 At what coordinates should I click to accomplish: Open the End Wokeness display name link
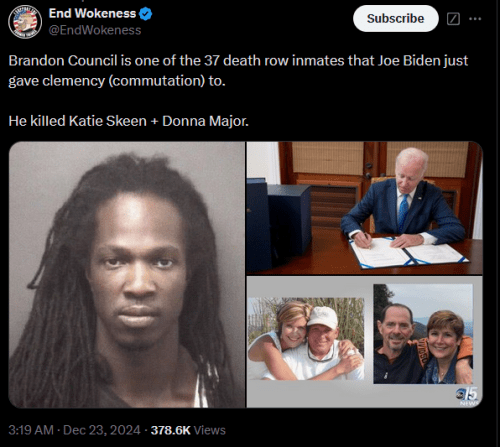[92, 13]
